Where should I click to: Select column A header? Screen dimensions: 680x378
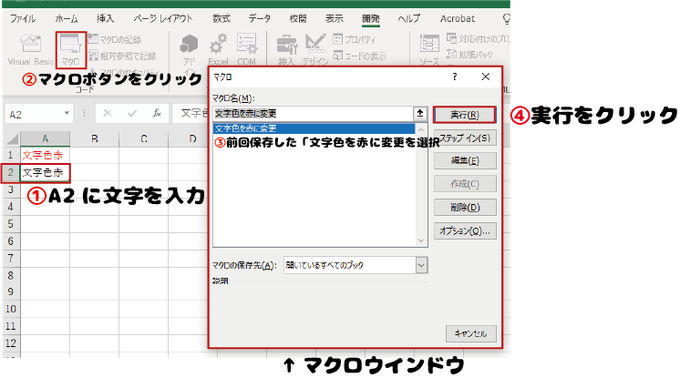45,139
